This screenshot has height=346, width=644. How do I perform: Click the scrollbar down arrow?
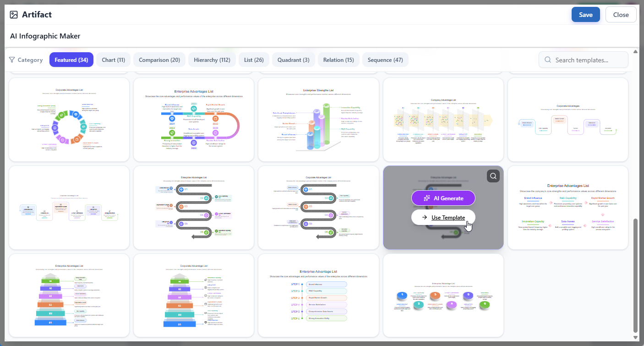[x=635, y=338]
